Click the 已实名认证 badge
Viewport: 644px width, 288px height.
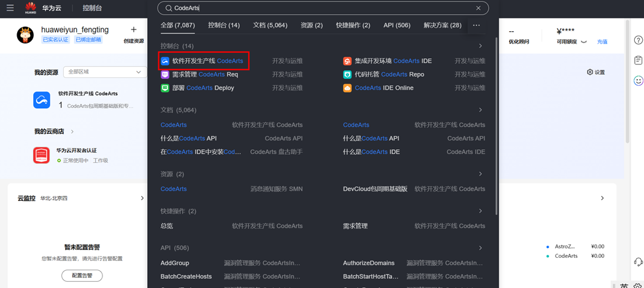[x=55, y=40]
